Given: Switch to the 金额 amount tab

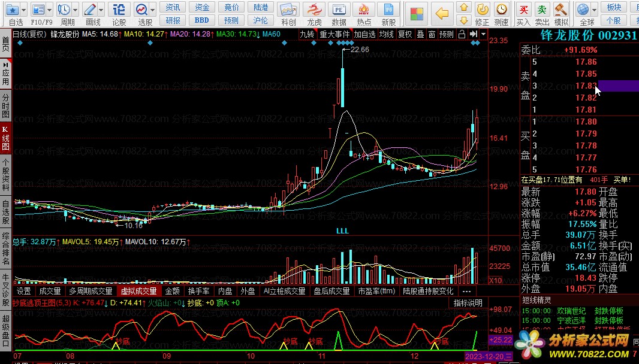Looking at the screenshot, I should (x=173, y=291).
